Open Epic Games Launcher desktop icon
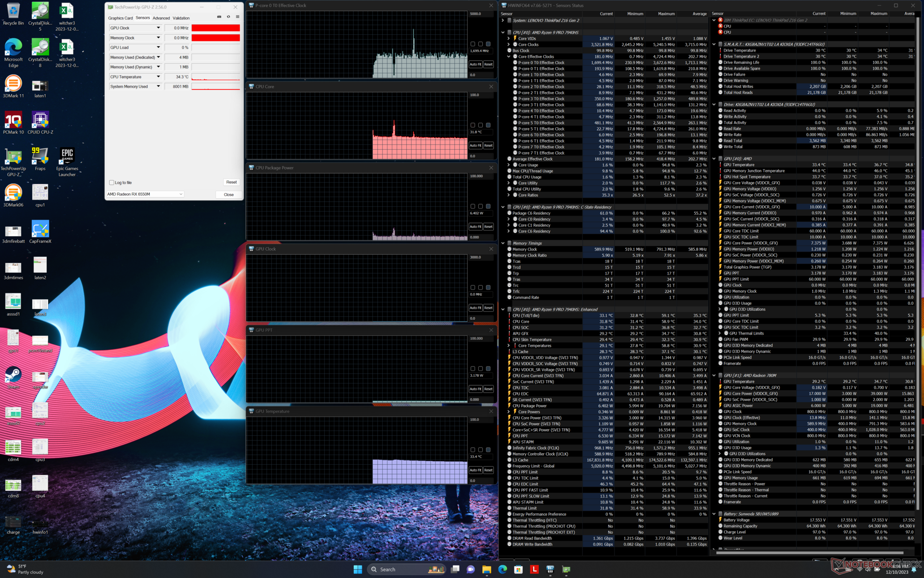 pyautogui.click(x=67, y=162)
